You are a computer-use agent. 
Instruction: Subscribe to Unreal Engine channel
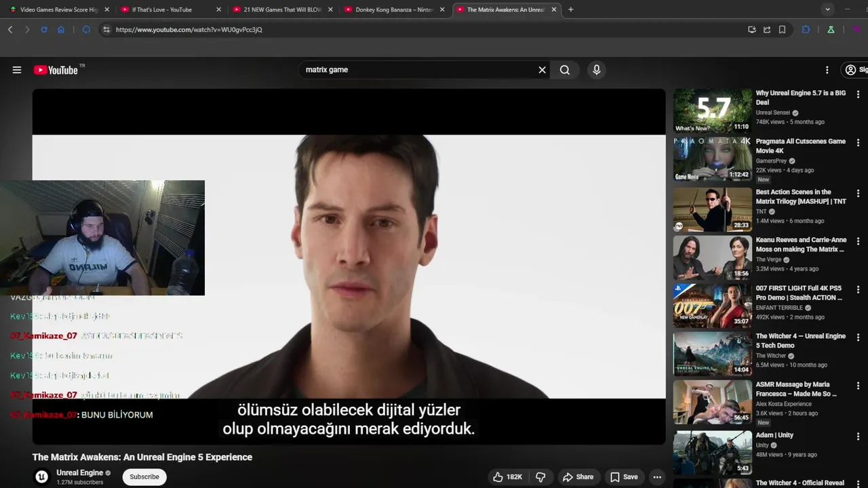[x=144, y=477]
